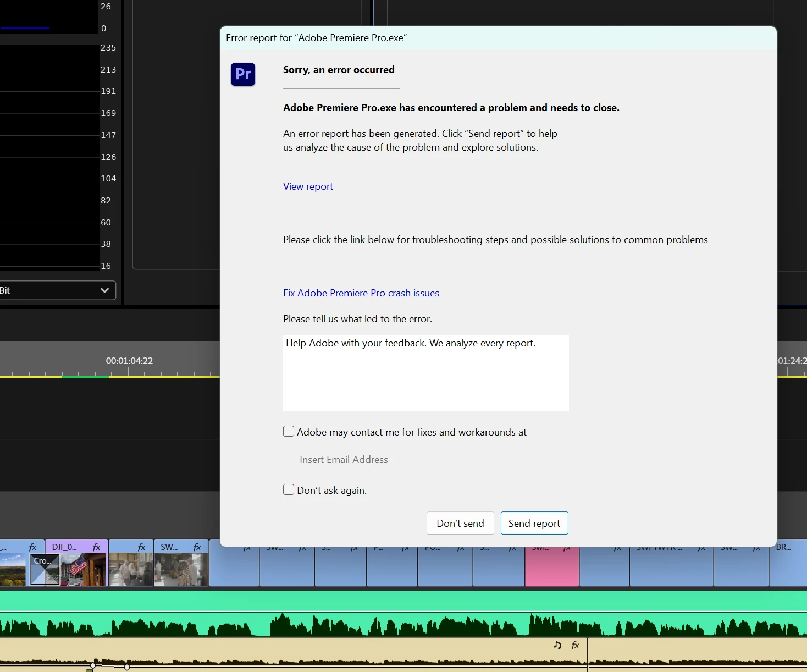Click the 00:01:04:22 timecode on the ruler
This screenshot has height=672, width=807.
(129, 361)
